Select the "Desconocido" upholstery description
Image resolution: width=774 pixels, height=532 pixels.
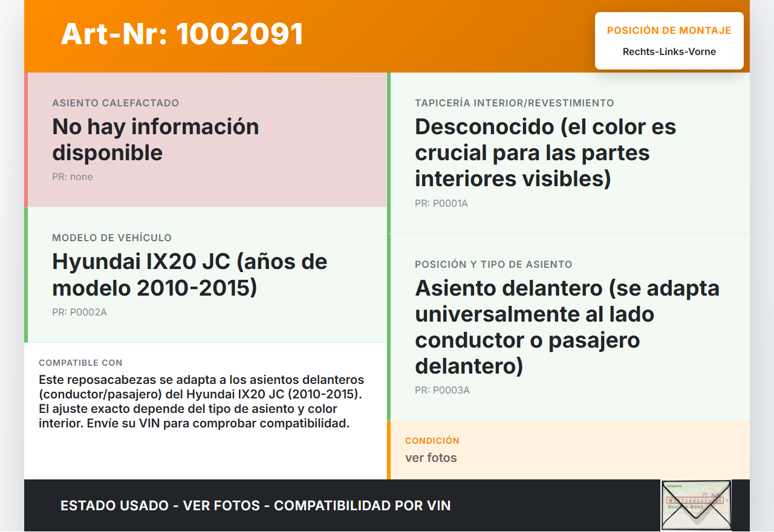pyautogui.click(x=545, y=153)
